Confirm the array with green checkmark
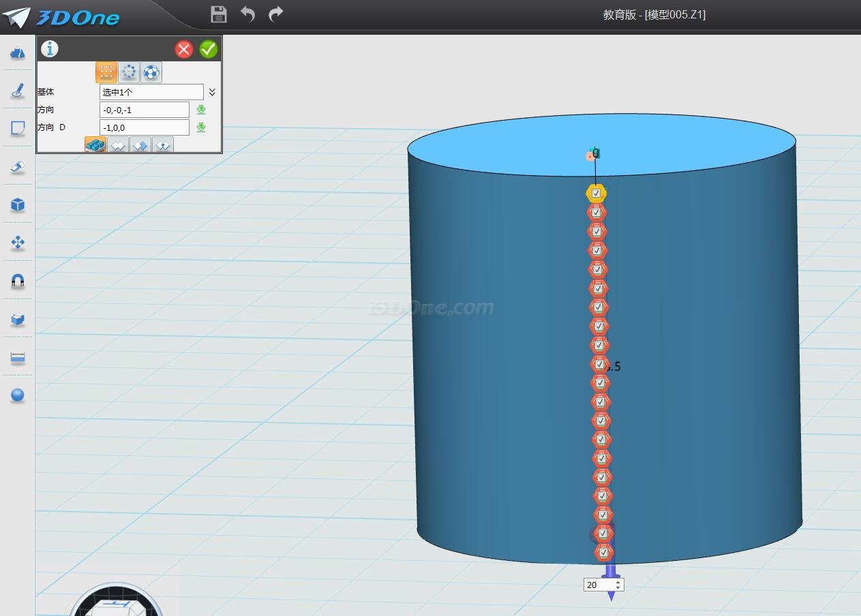 [209, 49]
